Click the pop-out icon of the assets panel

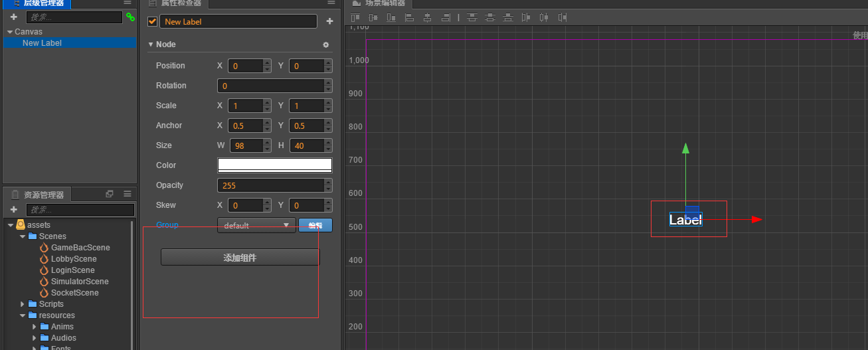[x=110, y=194]
